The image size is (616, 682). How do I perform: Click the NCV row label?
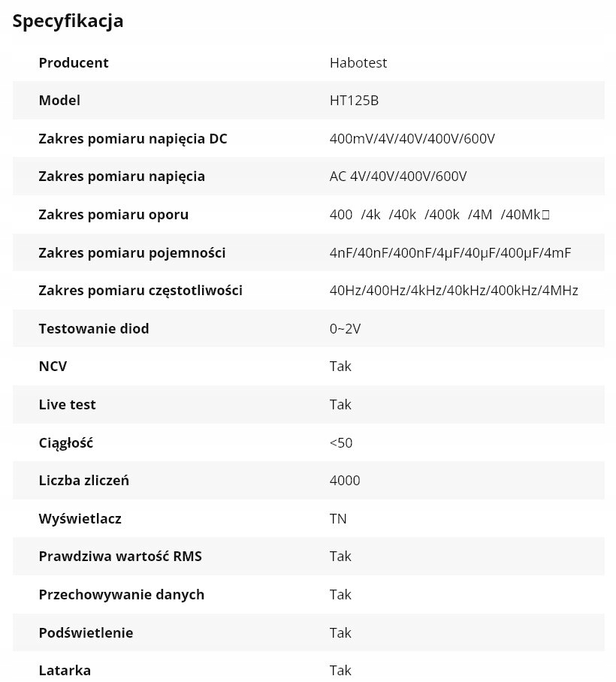(x=53, y=367)
